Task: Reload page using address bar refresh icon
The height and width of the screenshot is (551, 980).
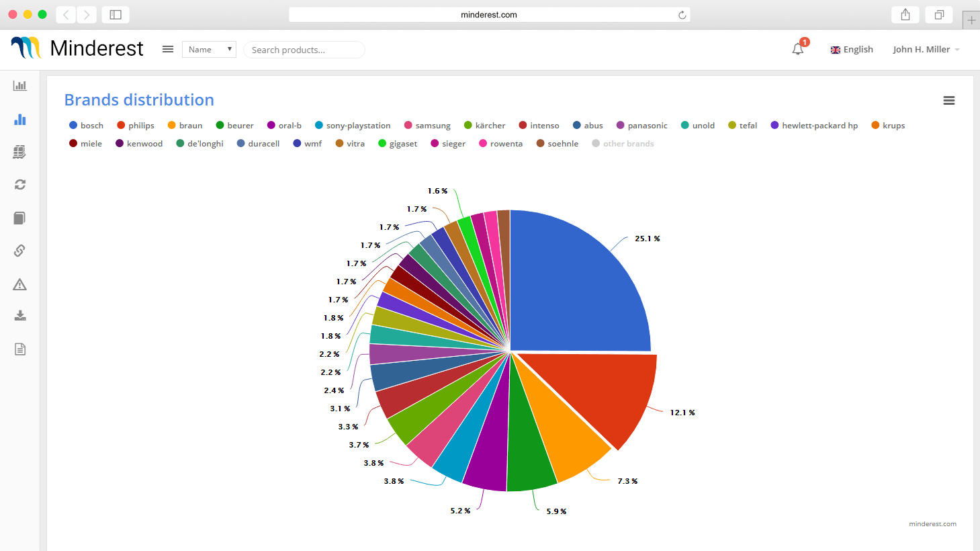Action: 682,15
